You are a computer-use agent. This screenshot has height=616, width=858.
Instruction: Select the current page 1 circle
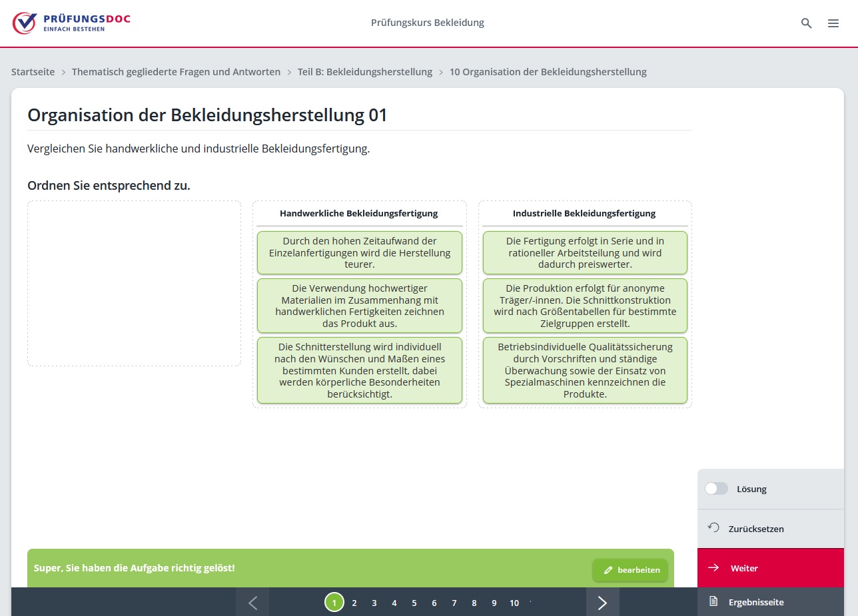point(334,603)
